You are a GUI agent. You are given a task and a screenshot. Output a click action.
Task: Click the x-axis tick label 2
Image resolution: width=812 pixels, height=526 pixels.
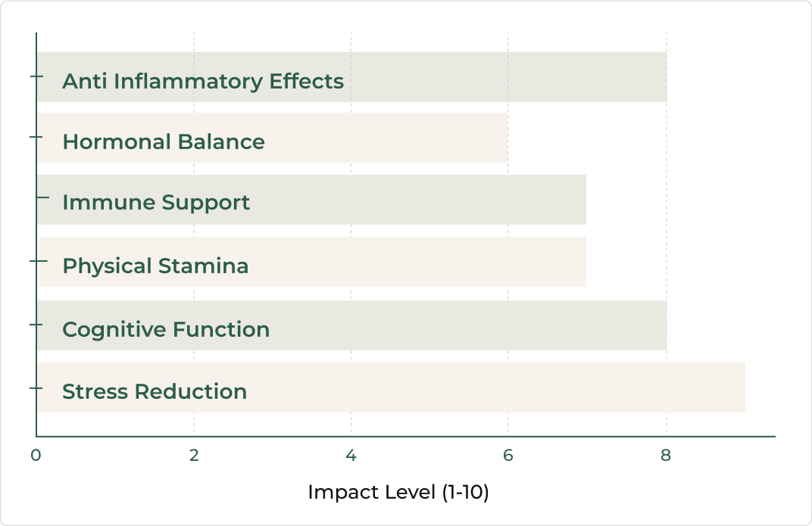(194, 456)
